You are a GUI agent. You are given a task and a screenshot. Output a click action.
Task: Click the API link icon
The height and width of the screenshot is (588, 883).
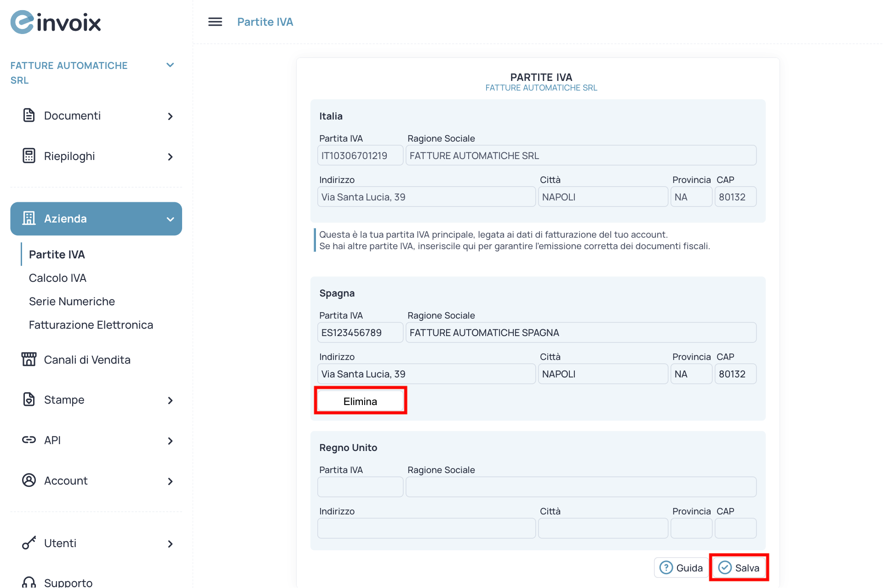(29, 440)
